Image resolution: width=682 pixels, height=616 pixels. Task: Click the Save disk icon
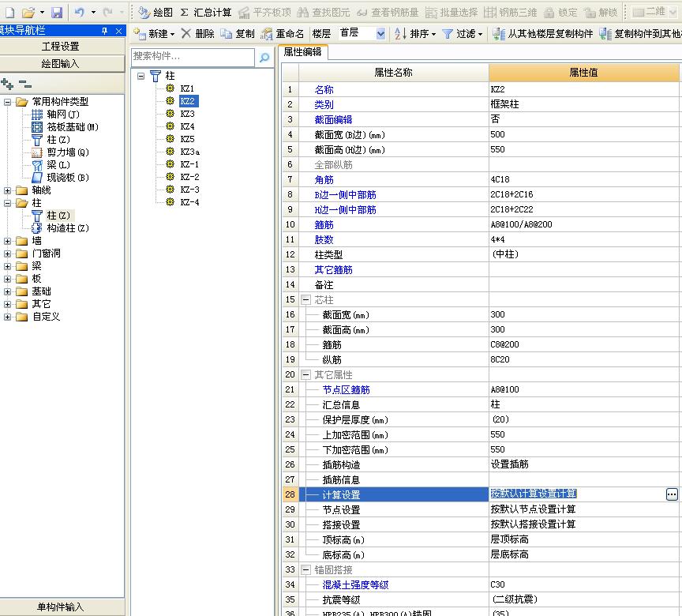click(57, 12)
